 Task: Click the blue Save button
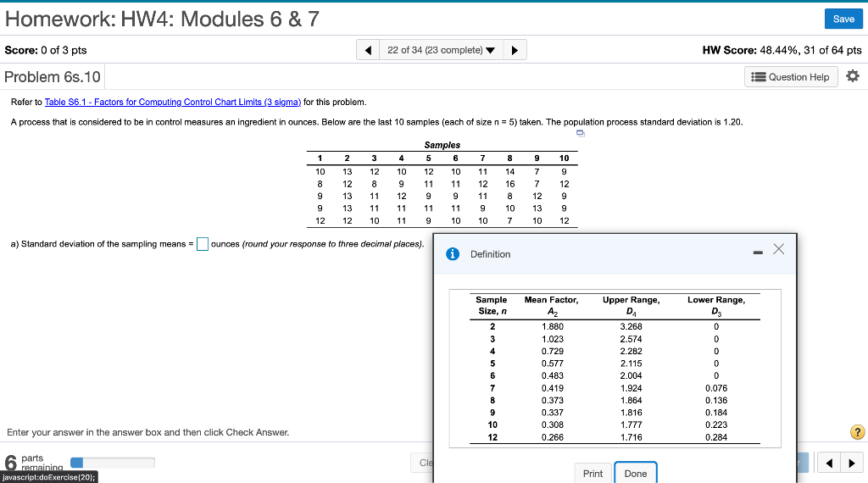point(843,19)
